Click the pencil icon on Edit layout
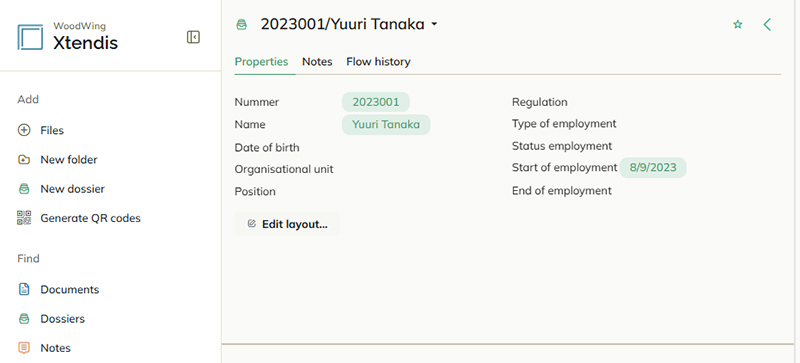The image size is (800, 363). tap(251, 224)
